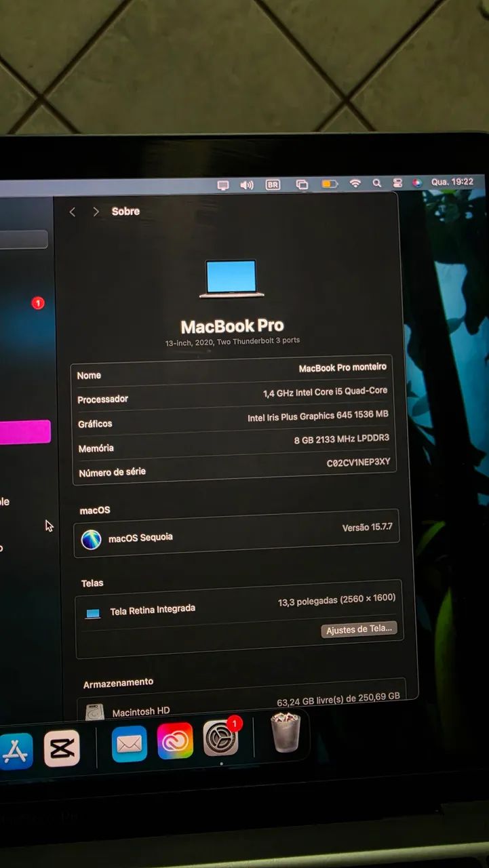The image size is (489, 868).
Task: Open the Trash in the Dock
Action: tap(286, 732)
